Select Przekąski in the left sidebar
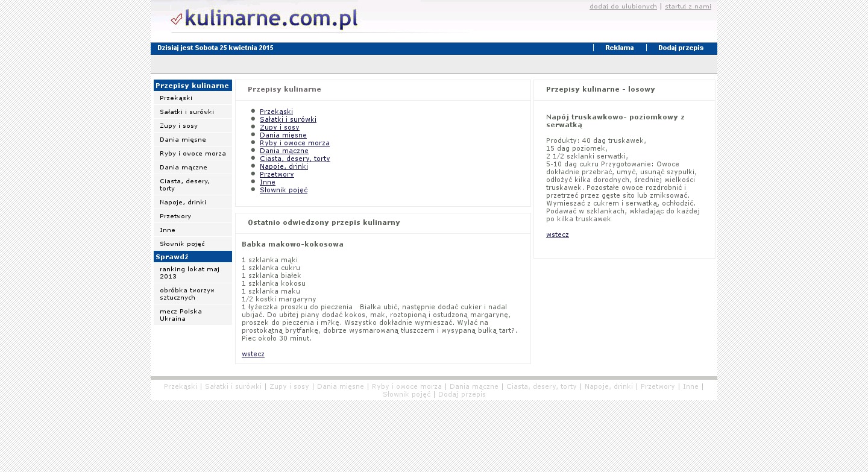This screenshot has width=868, height=472. coord(176,98)
